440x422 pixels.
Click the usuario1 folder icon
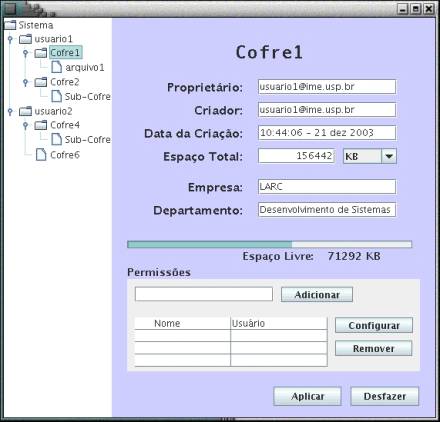pyautogui.click(x=26, y=39)
